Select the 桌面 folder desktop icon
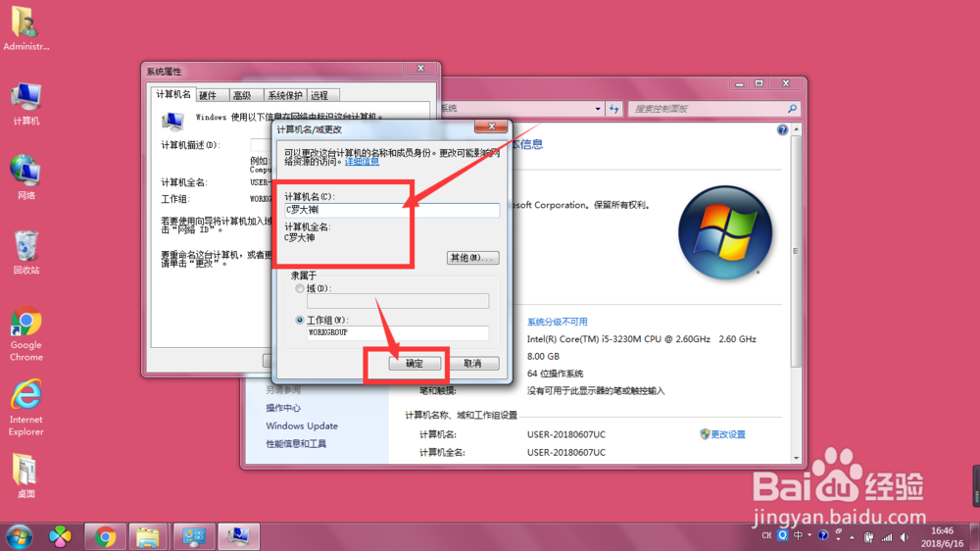 [x=25, y=476]
